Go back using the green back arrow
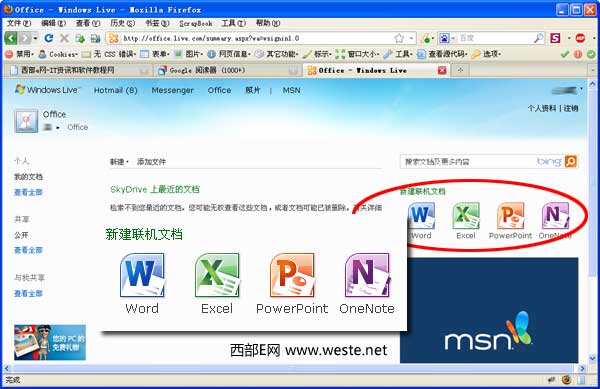 [11, 38]
